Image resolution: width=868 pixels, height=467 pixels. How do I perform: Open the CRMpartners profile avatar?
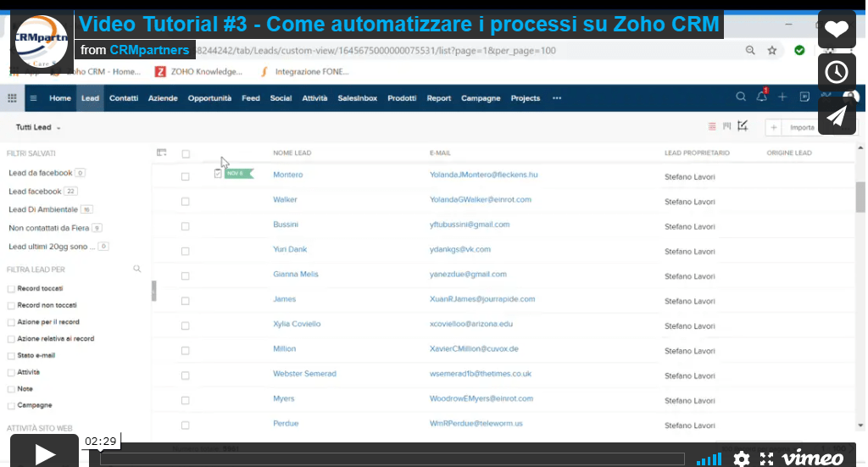42,42
